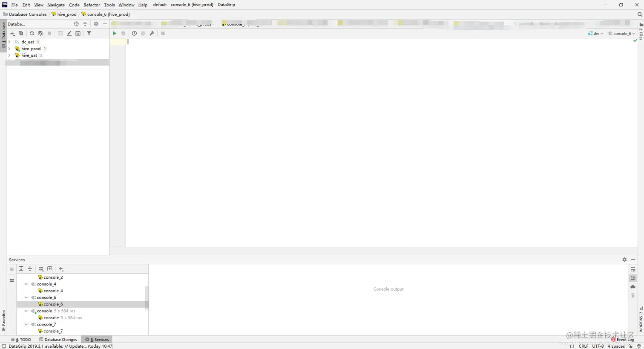Open the filter icon in Database toolbar
The image size is (644, 349).
tap(89, 33)
